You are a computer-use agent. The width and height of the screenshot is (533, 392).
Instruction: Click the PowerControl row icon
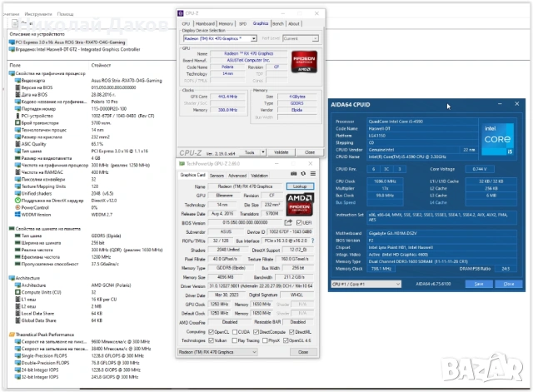(x=17, y=207)
